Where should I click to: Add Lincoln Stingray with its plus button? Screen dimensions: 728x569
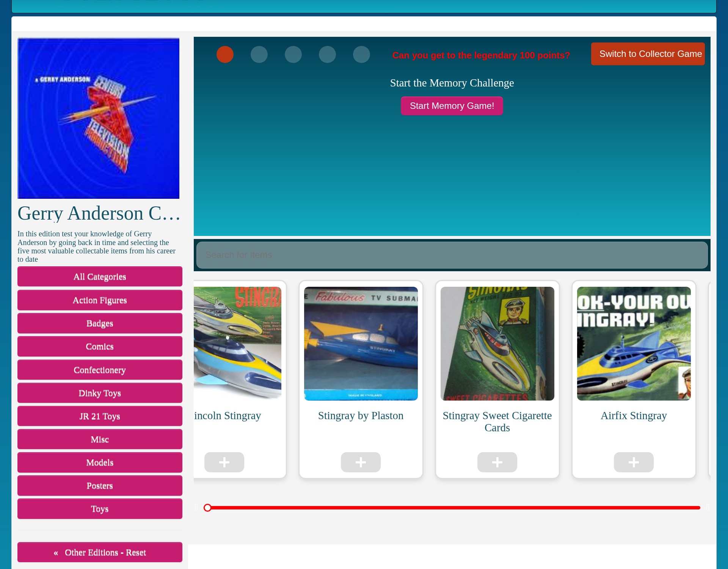tap(224, 462)
